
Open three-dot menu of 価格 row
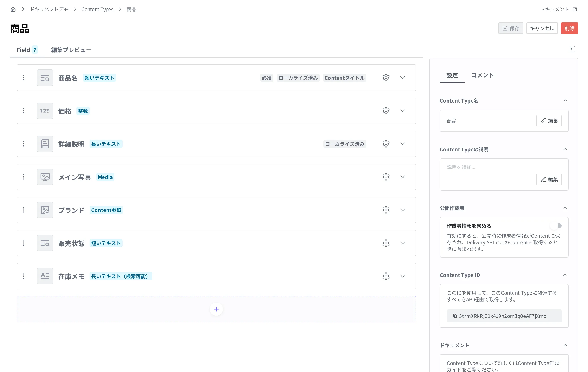[24, 111]
